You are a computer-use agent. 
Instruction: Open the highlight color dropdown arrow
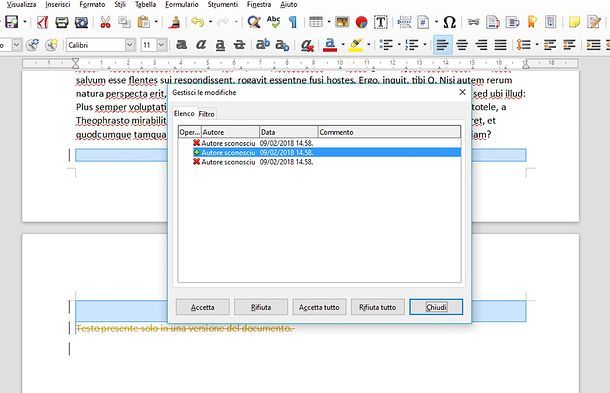tap(368, 45)
